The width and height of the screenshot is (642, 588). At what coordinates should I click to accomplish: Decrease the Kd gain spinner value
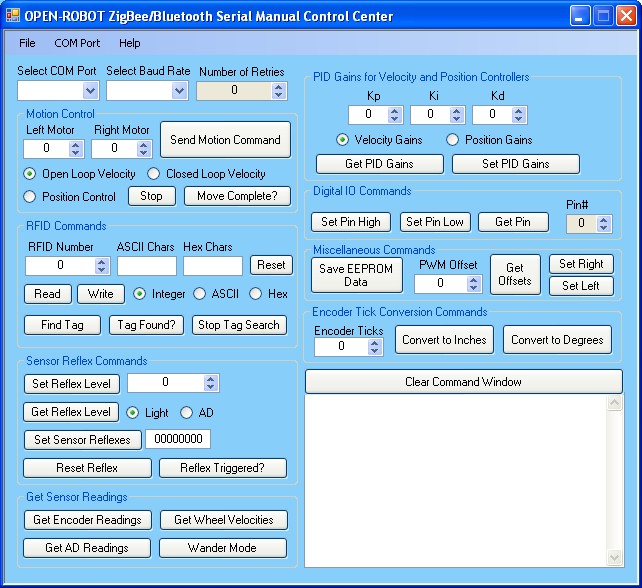point(518,119)
